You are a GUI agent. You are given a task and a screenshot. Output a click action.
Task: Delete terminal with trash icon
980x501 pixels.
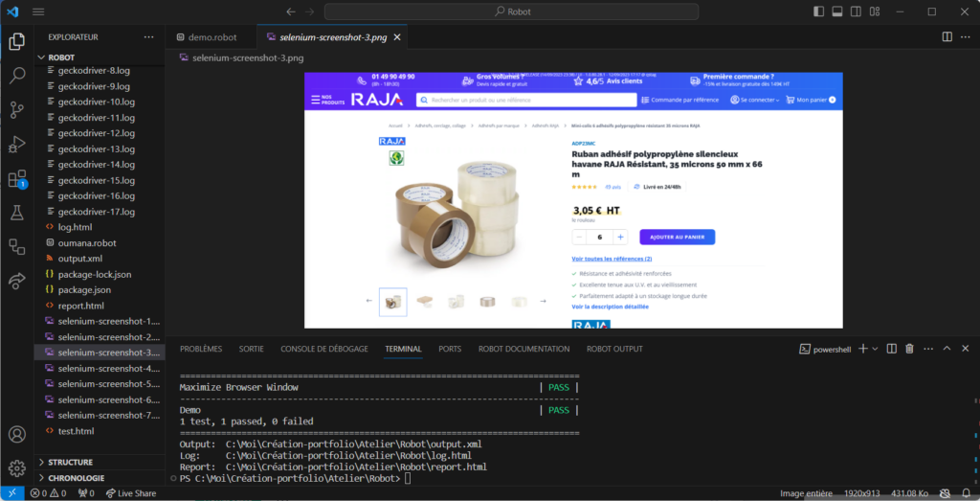909,349
